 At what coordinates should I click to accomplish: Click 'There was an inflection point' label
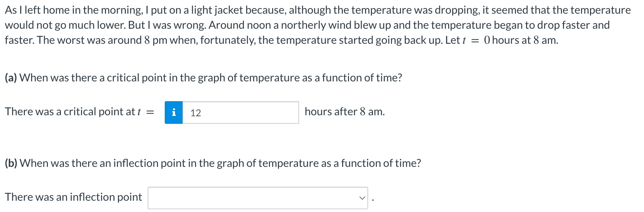[73, 197]
